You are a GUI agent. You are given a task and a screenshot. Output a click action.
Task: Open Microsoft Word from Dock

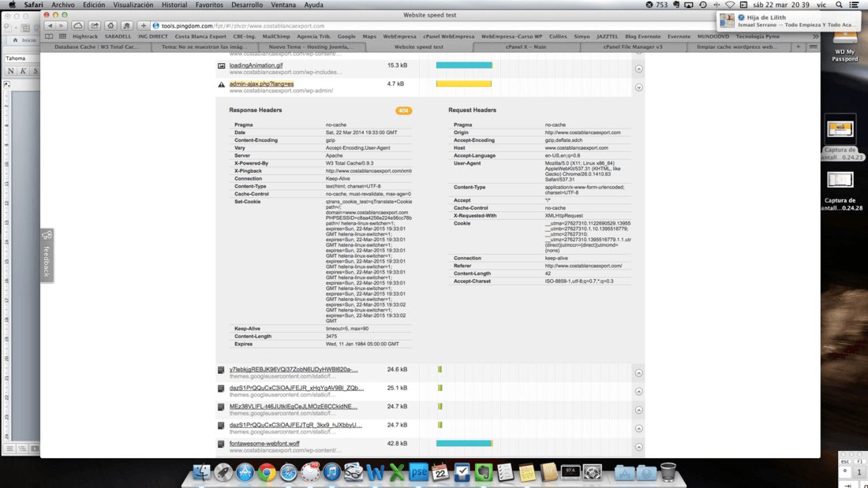[376, 472]
